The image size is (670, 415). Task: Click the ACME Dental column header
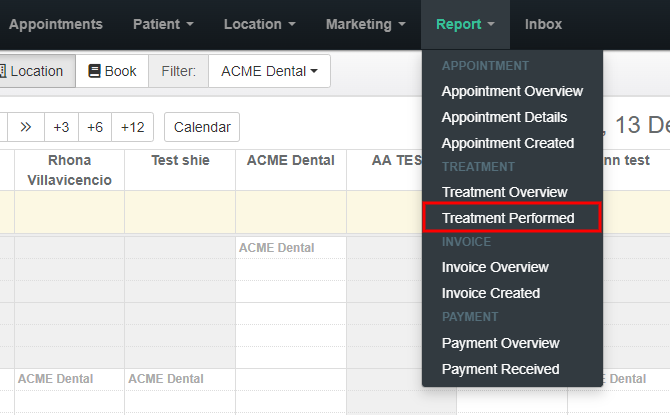click(x=291, y=170)
